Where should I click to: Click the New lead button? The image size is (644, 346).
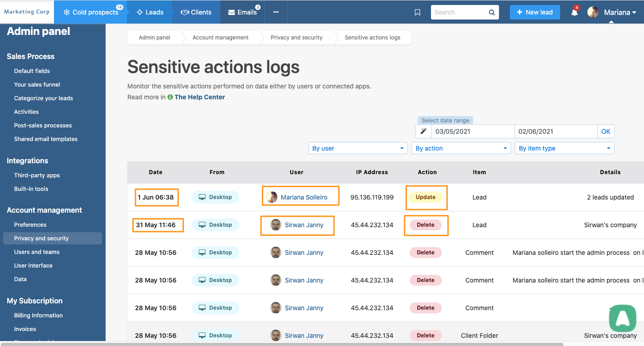535,12
